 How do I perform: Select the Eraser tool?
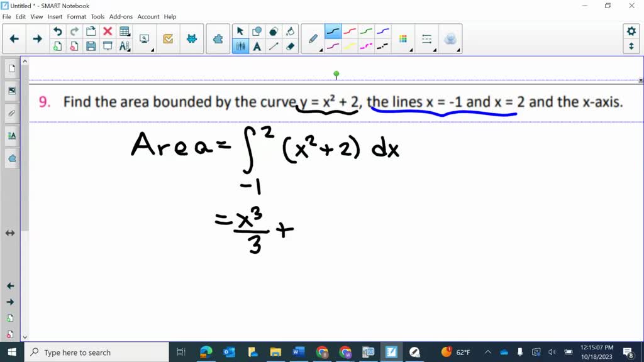click(290, 45)
